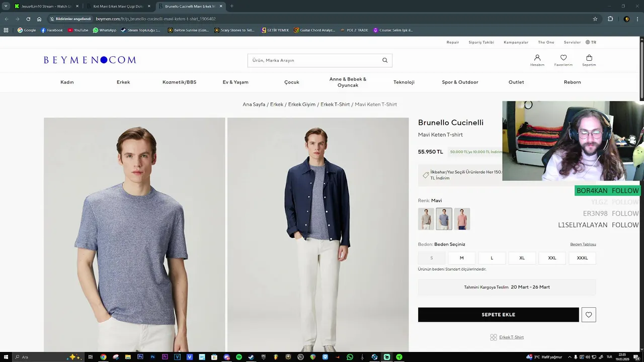Open the Teknoloji category menu
644x362 pixels.
point(404,82)
